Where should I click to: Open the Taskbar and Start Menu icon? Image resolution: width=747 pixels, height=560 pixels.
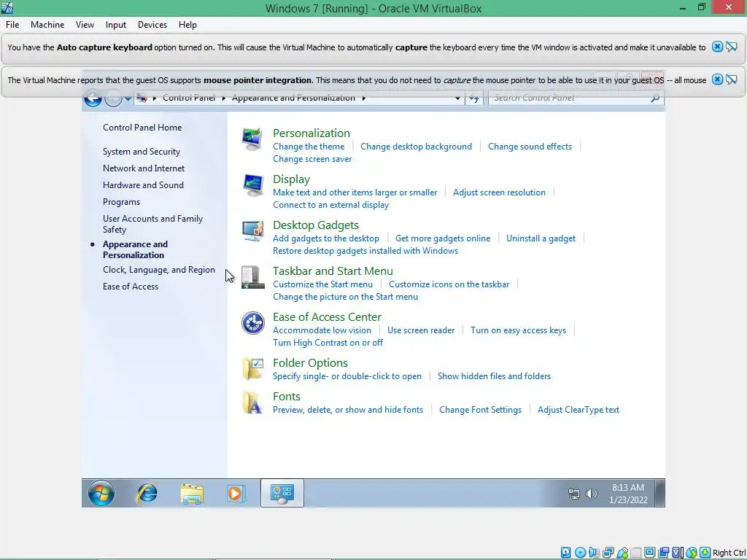[x=252, y=276]
